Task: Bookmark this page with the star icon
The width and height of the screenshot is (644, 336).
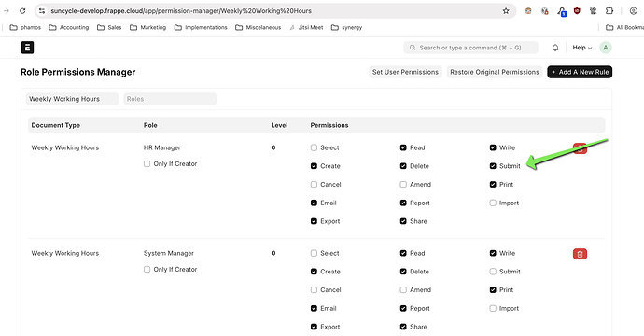Action: [x=506, y=11]
